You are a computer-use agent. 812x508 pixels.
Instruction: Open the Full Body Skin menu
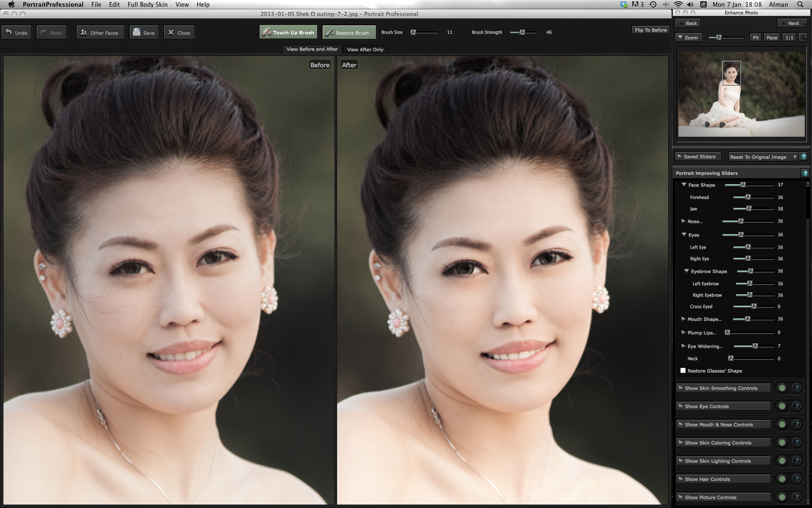pyautogui.click(x=148, y=4)
